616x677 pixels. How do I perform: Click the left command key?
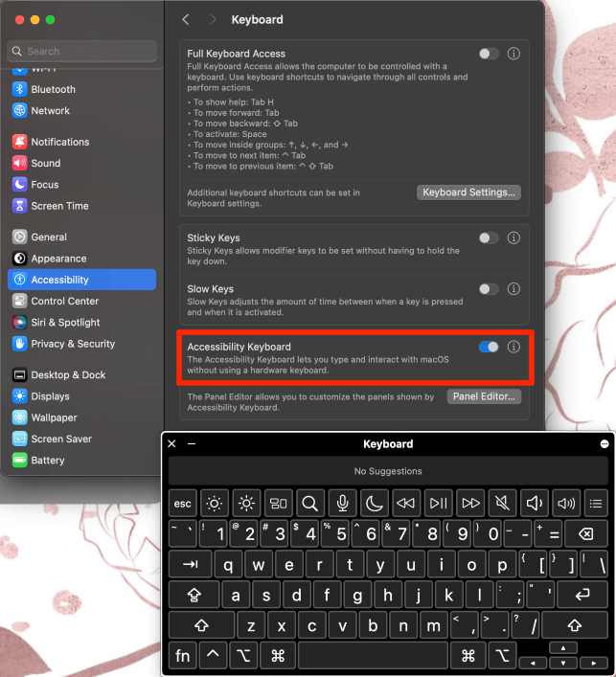point(278,656)
